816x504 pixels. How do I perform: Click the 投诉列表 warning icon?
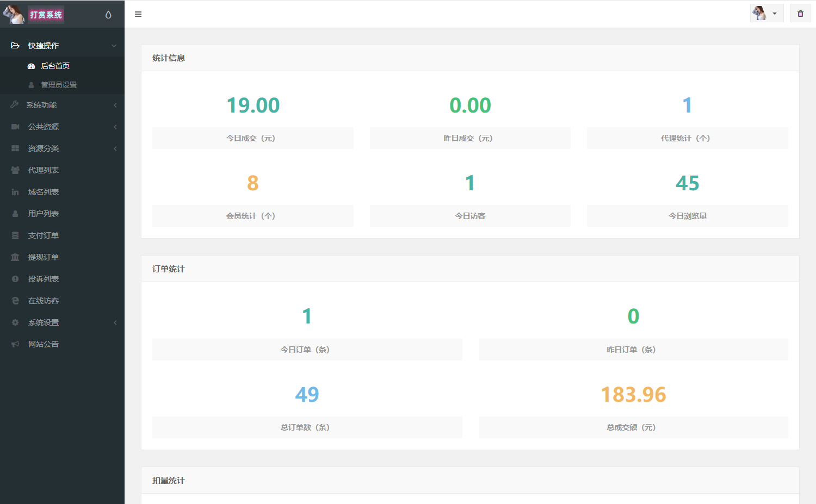(x=15, y=279)
